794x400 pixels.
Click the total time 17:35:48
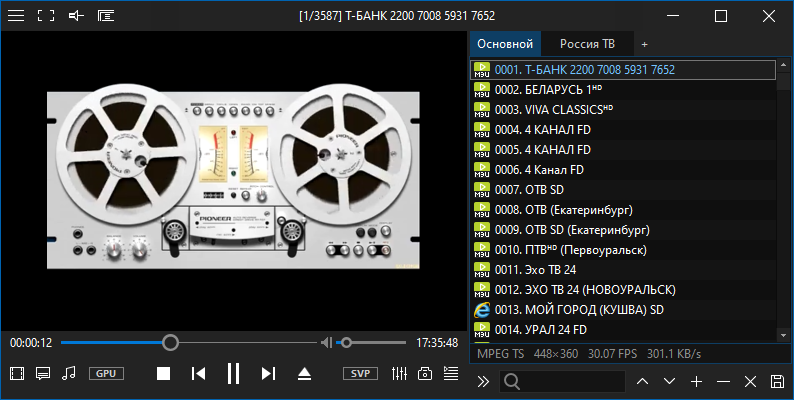[x=437, y=343]
